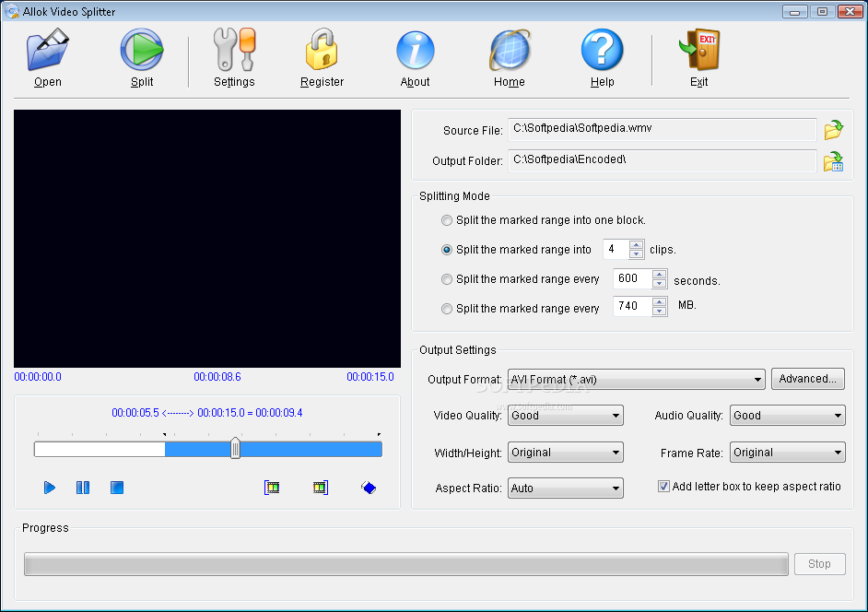868x612 pixels.
Task: Click the progress bar
Action: pyautogui.click(x=406, y=564)
